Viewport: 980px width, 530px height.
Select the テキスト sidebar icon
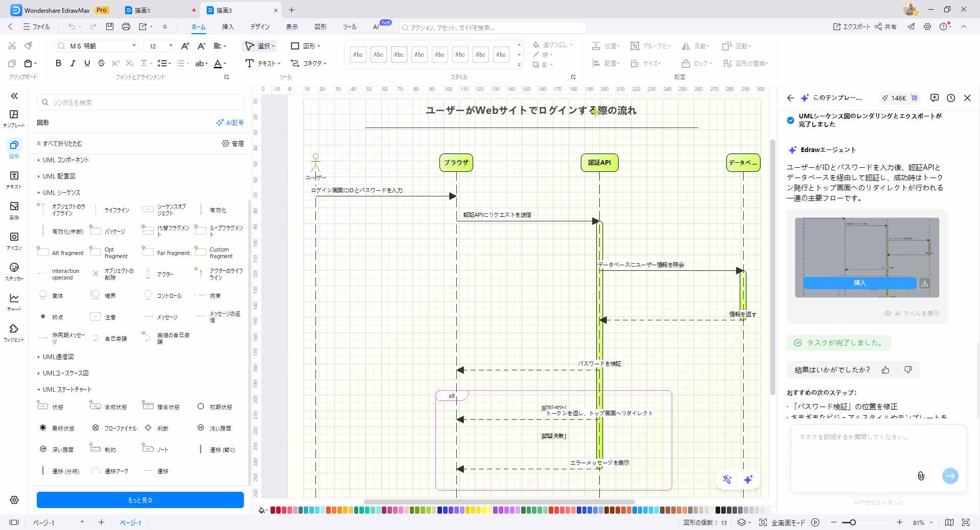click(x=14, y=180)
